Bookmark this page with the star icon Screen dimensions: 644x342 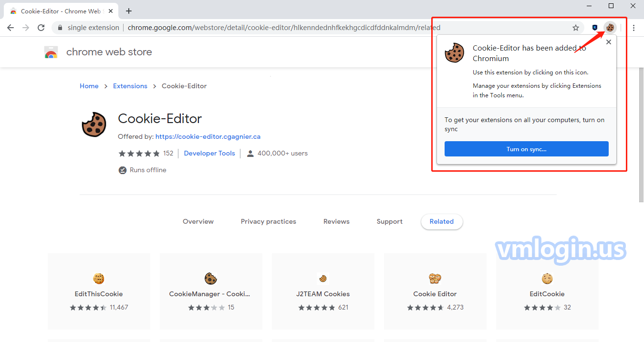click(576, 28)
